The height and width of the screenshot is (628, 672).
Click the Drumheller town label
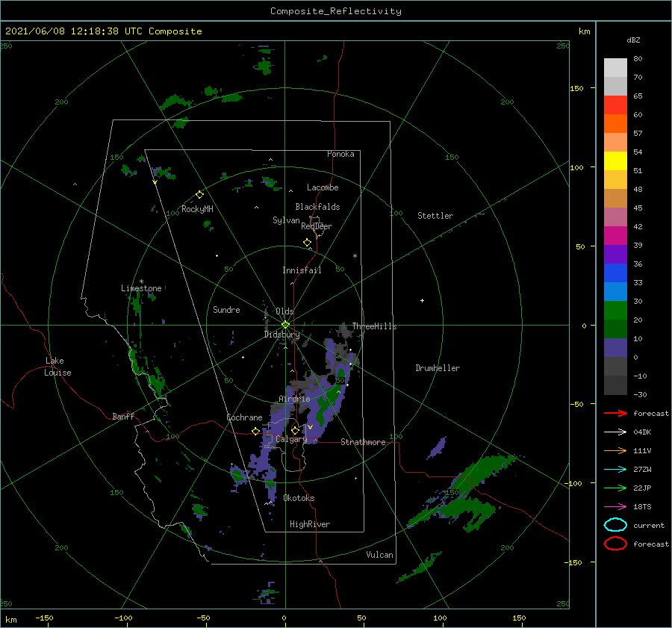[438, 368]
